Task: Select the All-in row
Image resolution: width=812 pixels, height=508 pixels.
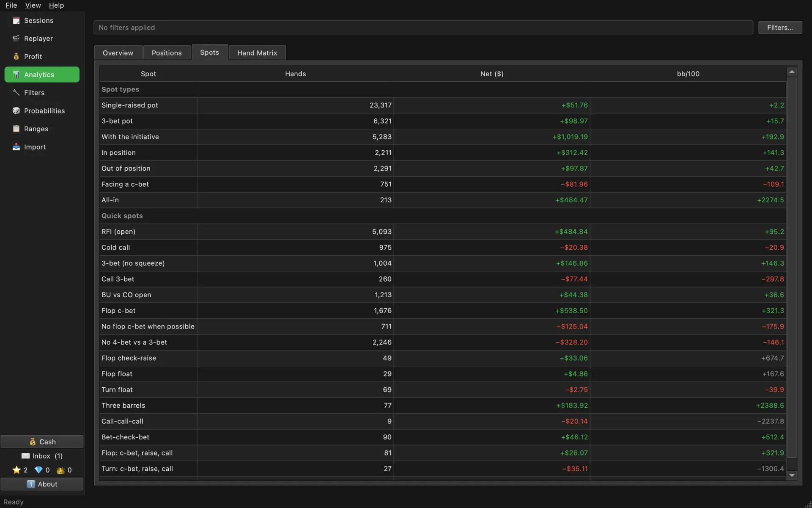Action: pyautogui.click(x=443, y=200)
